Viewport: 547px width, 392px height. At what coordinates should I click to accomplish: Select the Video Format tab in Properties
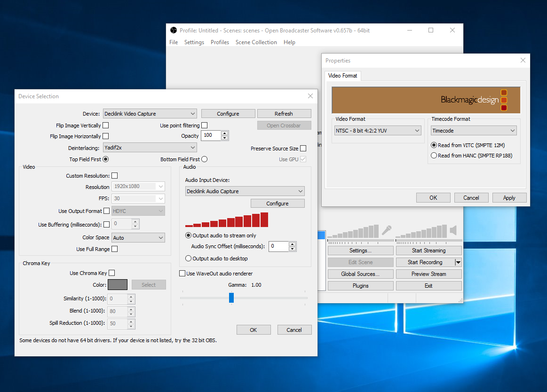342,76
